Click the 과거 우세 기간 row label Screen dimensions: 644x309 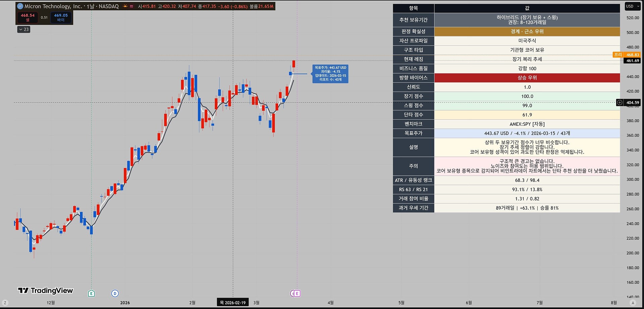coord(414,208)
